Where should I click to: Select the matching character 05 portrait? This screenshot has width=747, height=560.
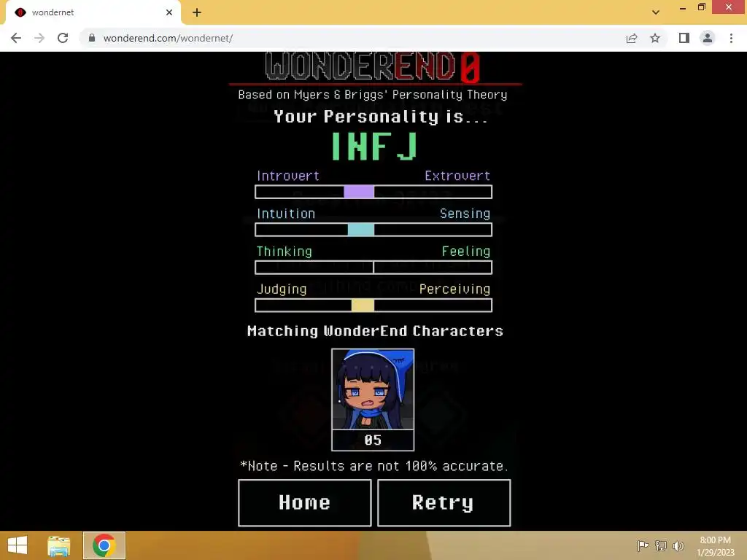[373, 400]
